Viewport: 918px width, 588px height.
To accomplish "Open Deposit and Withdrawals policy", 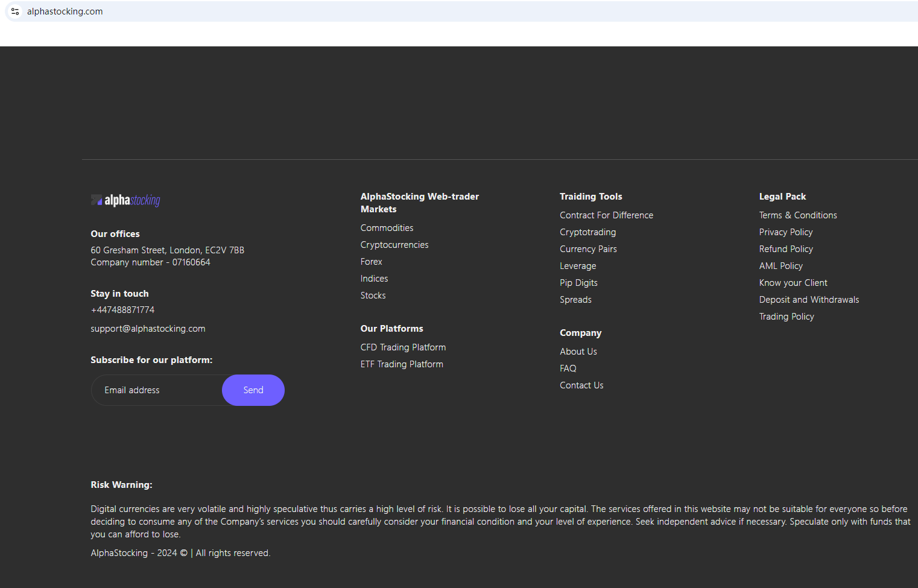I will (808, 300).
